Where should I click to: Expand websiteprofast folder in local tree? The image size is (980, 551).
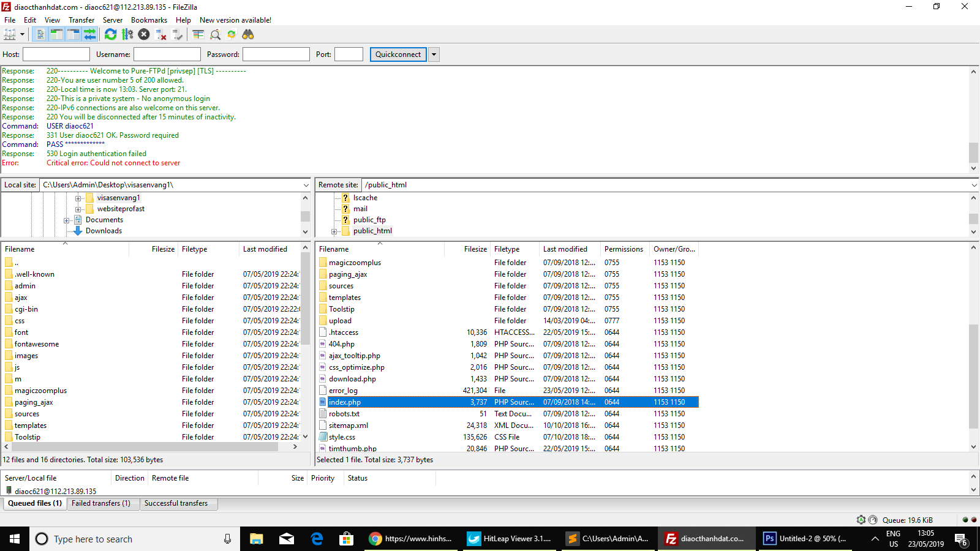(78, 209)
